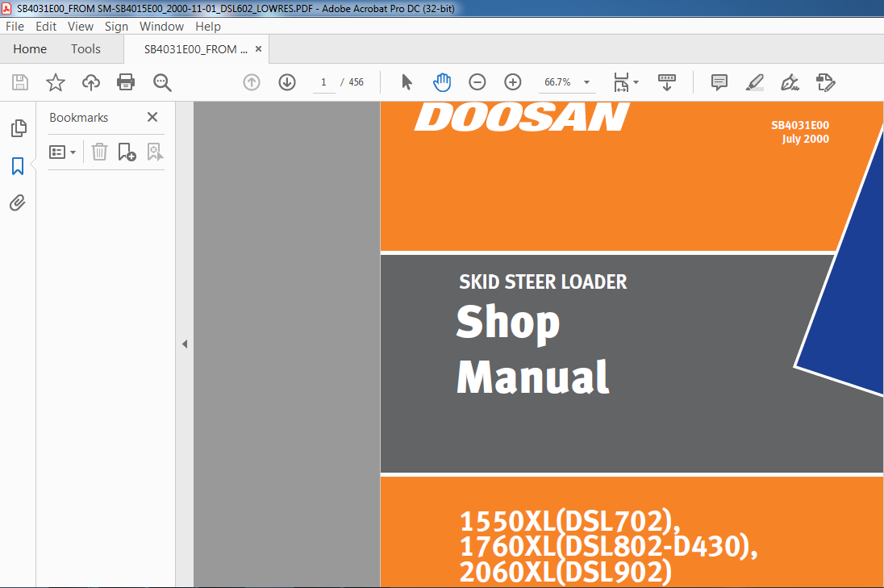Click the 'July 2000' date text
This screenshot has height=588, width=884.
(806, 139)
